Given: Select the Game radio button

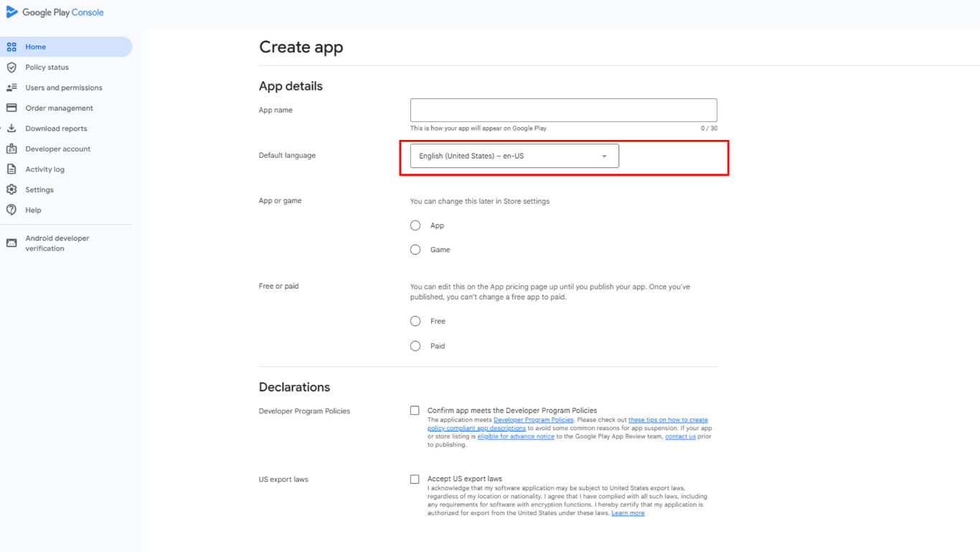Looking at the screenshot, I should (x=415, y=250).
